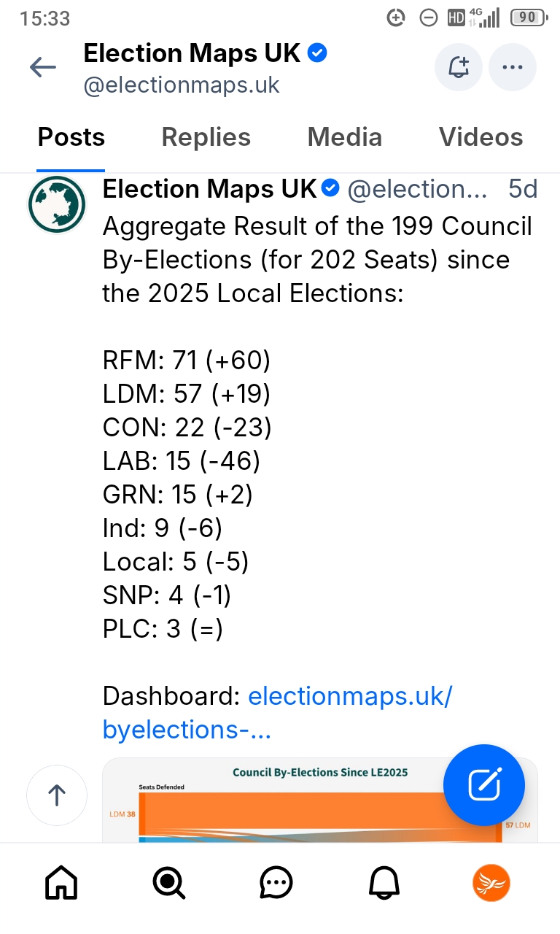
Task: Tap the notification bell subscribe icon
Action: pyautogui.click(x=459, y=68)
